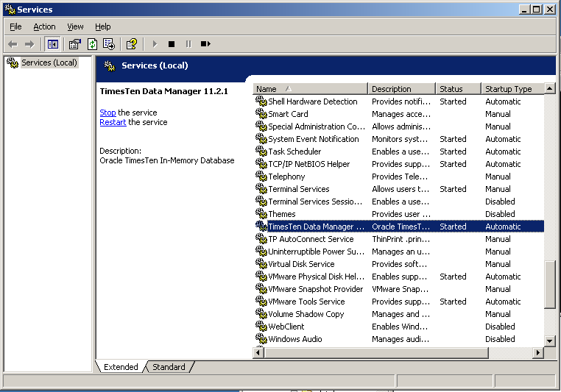This screenshot has height=392, width=561.
Task: Click the Back arrow toolbar icon
Action: coord(13,44)
